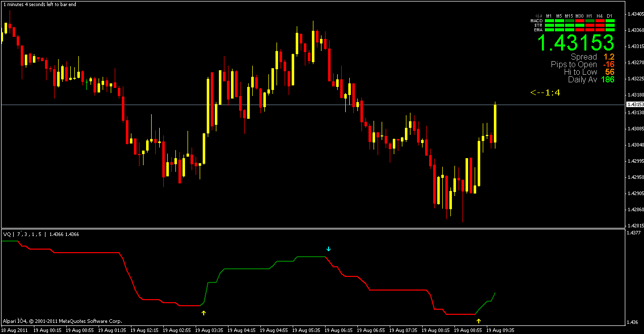Click the Spread value 1.2
The width and height of the screenshot is (644, 334).
pyautogui.click(x=609, y=57)
